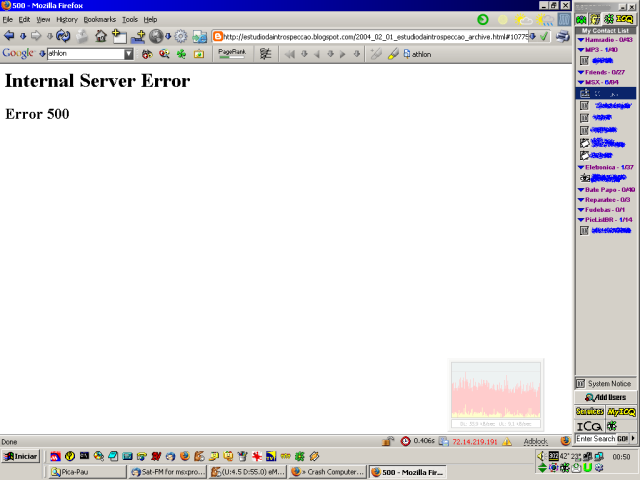Click the MyICQ button

[621, 411]
